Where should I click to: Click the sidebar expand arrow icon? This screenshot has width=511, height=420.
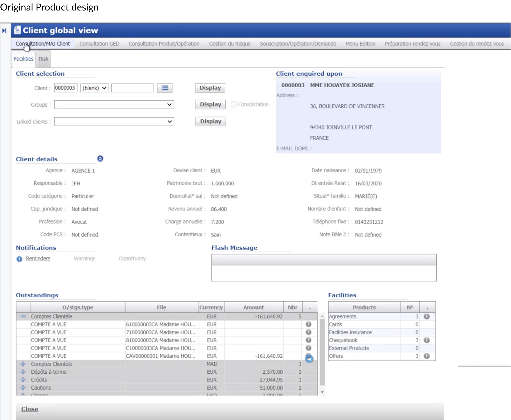[4, 31]
